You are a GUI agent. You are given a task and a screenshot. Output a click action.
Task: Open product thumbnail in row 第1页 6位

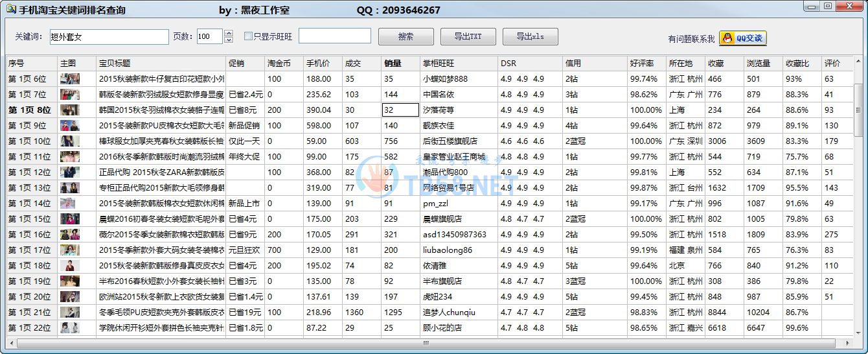click(70, 79)
